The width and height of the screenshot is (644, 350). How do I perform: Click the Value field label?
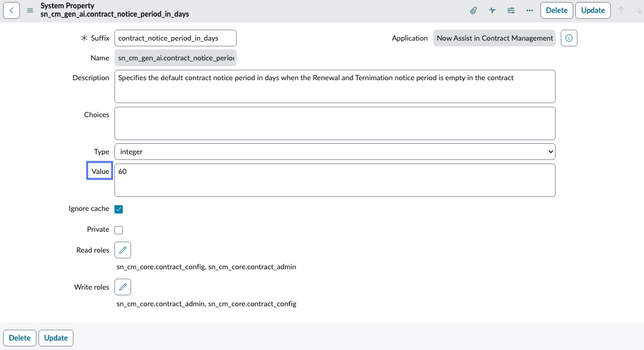[x=100, y=171]
